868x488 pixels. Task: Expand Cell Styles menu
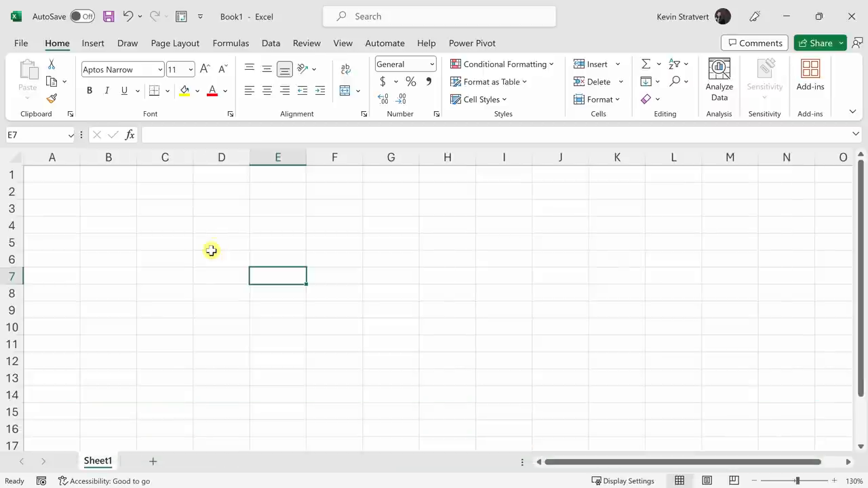pos(479,99)
